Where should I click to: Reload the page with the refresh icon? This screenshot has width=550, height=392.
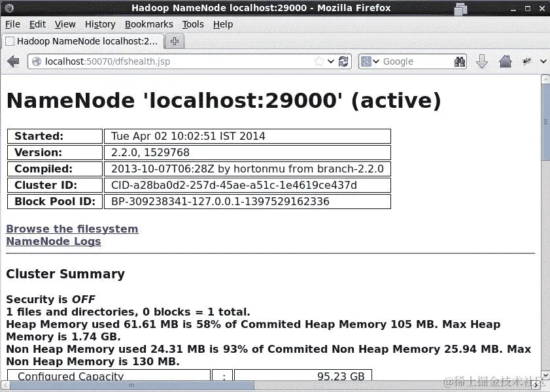(343, 61)
